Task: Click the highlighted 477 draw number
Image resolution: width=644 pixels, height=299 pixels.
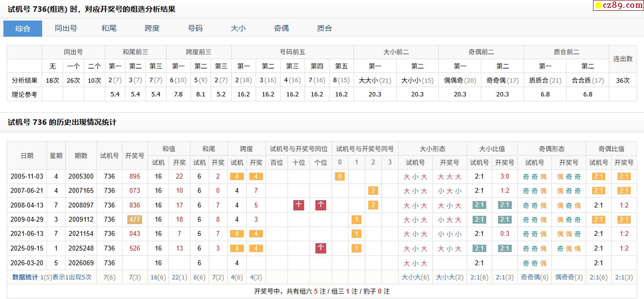Action: 134,220
